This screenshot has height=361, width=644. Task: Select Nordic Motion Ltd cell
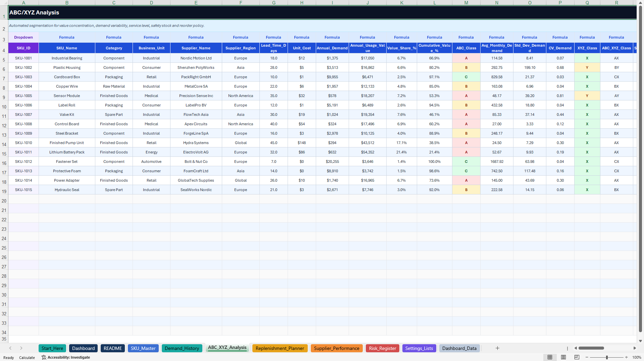tap(196, 58)
